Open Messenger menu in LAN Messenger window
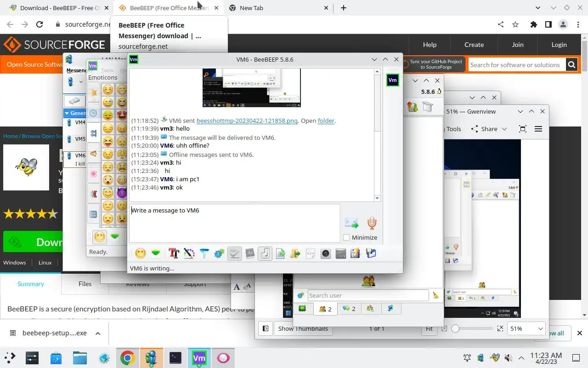 [76, 70]
